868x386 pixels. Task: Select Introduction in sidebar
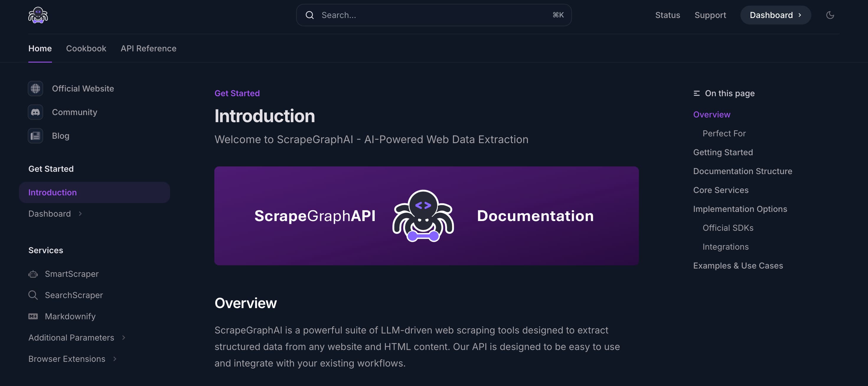[x=94, y=192]
